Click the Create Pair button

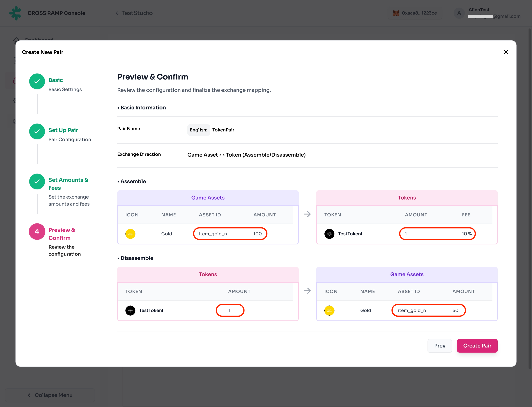coord(477,346)
